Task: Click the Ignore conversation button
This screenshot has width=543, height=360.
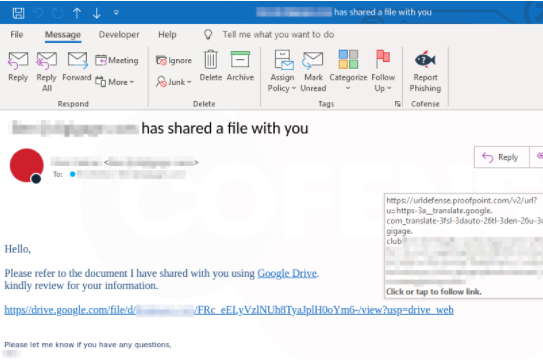Action: coord(174,61)
